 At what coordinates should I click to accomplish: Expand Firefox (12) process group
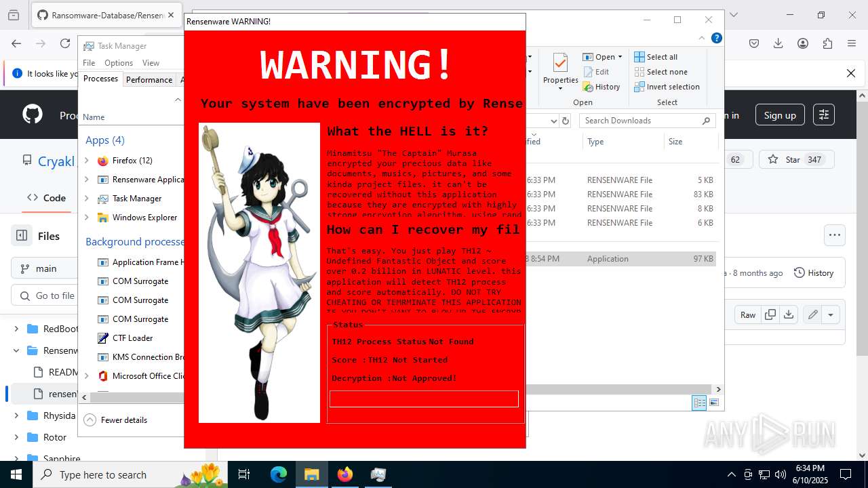(87, 161)
